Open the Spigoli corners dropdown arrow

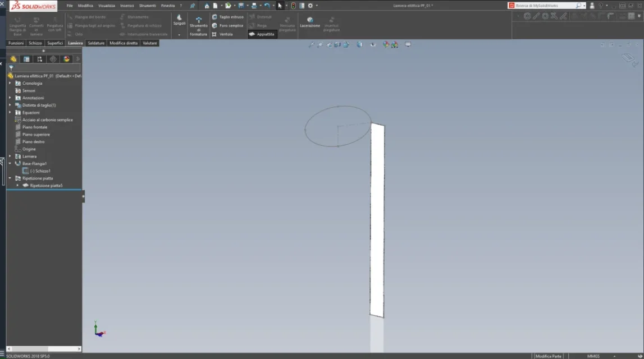click(179, 35)
